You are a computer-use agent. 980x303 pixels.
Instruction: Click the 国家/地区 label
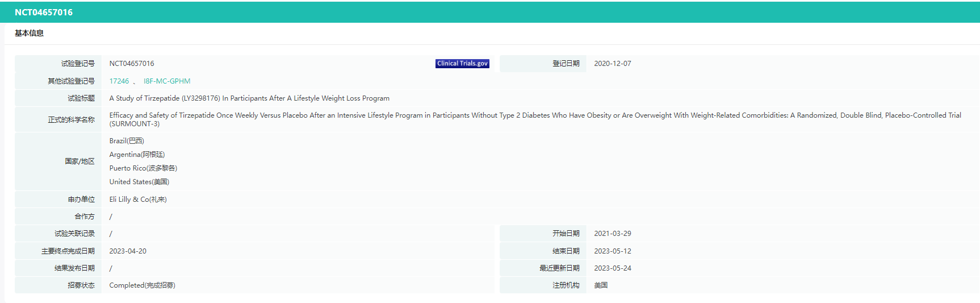[79, 161]
